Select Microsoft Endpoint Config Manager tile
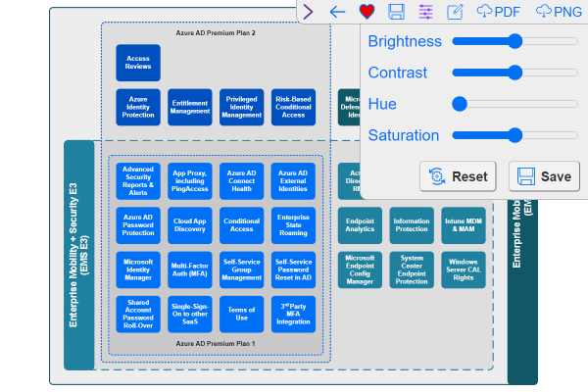 click(360, 269)
